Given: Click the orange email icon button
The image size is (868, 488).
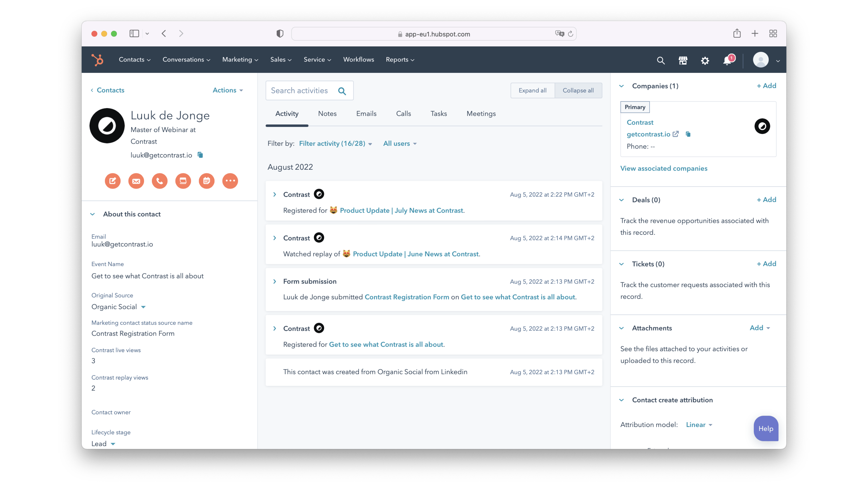Looking at the screenshot, I should (x=136, y=181).
